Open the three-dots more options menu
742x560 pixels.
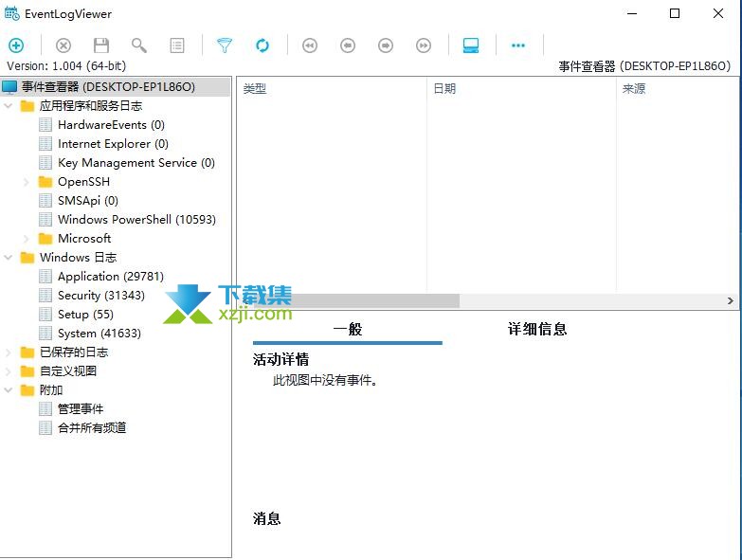[517, 45]
